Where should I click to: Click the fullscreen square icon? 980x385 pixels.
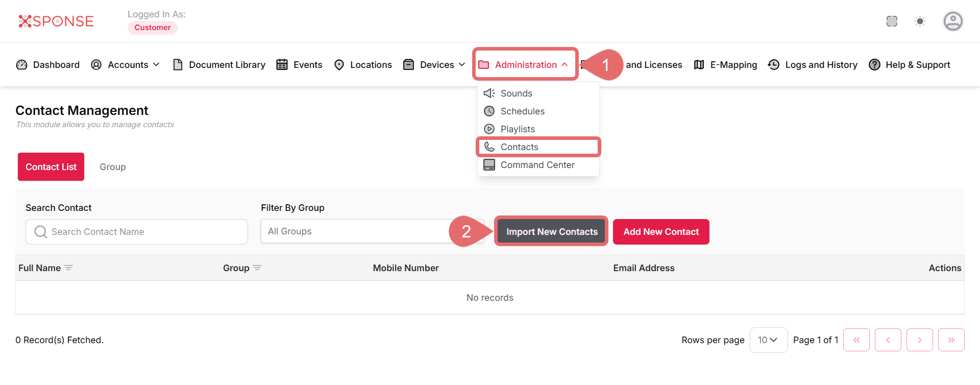(x=892, y=21)
